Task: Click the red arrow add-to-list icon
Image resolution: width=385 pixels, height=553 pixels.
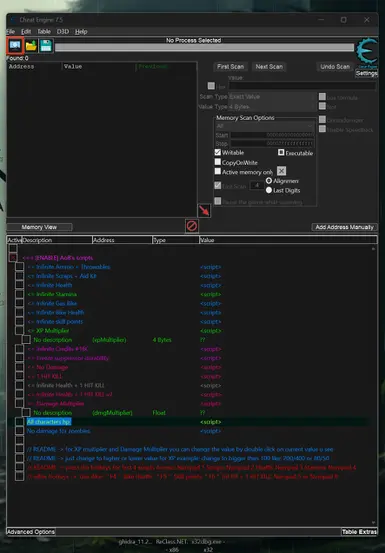Action: [x=204, y=211]
